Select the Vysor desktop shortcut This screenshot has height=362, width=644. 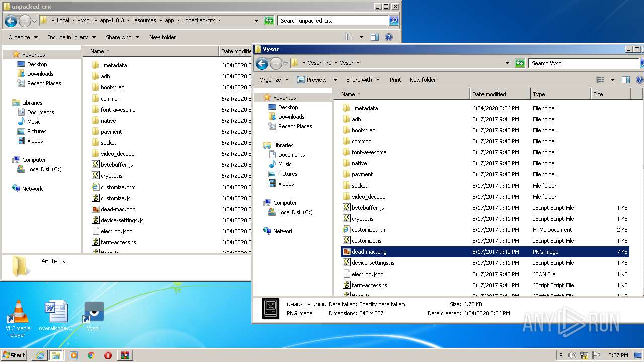[x=94, y=316]
